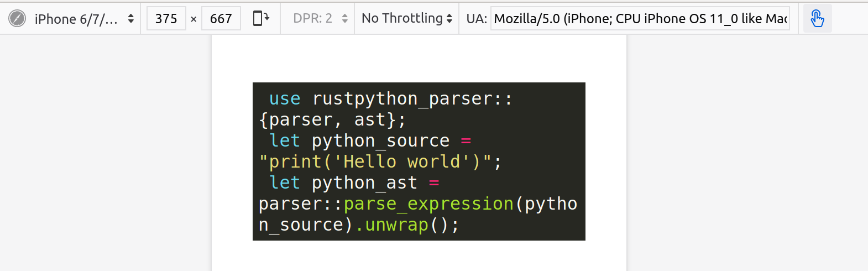
Task: Edit the viewport width field 375
Action: (166, 19)
